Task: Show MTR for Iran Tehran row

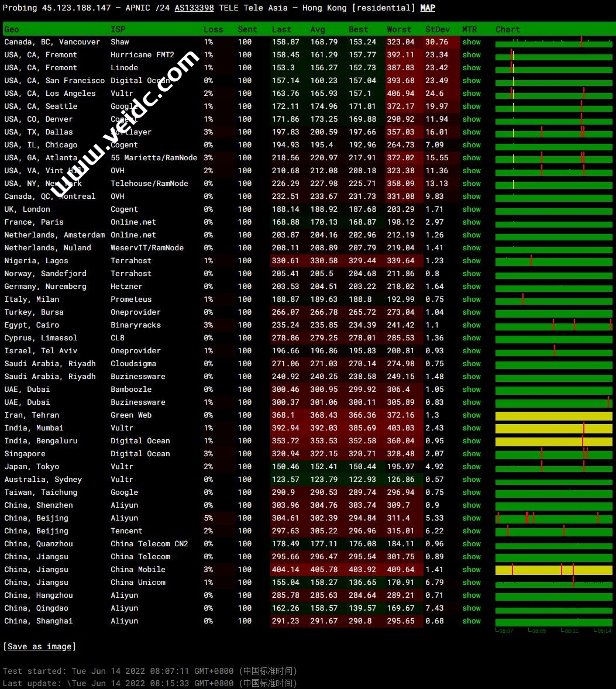Action: (472, 415)
